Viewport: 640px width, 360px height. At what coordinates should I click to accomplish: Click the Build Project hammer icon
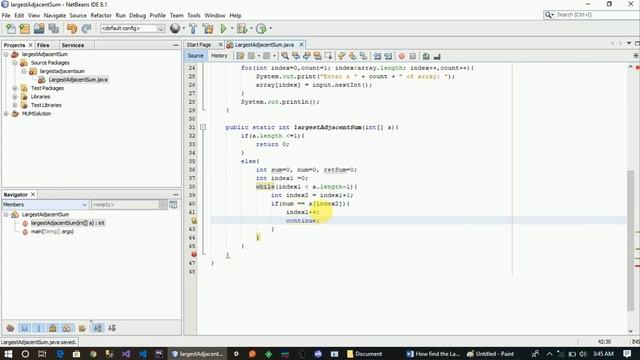tap(193, 29)
